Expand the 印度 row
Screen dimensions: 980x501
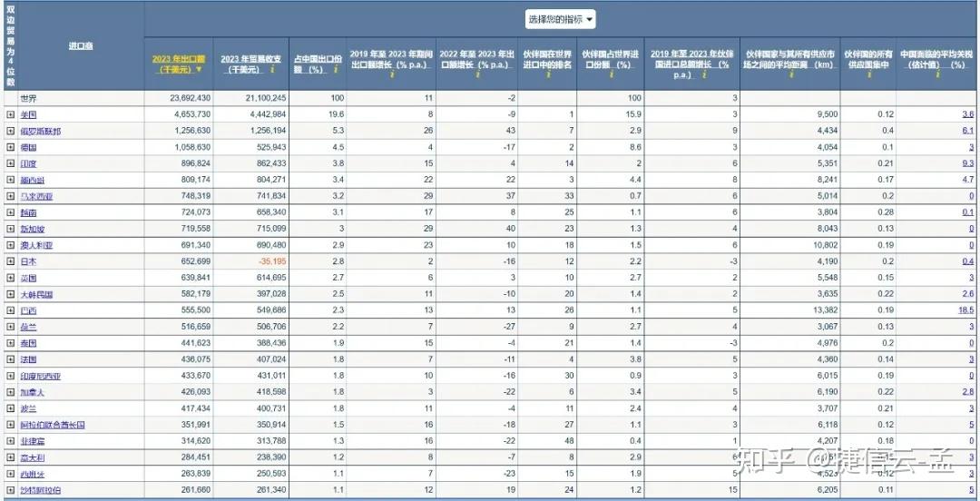(x=11, y=163)
